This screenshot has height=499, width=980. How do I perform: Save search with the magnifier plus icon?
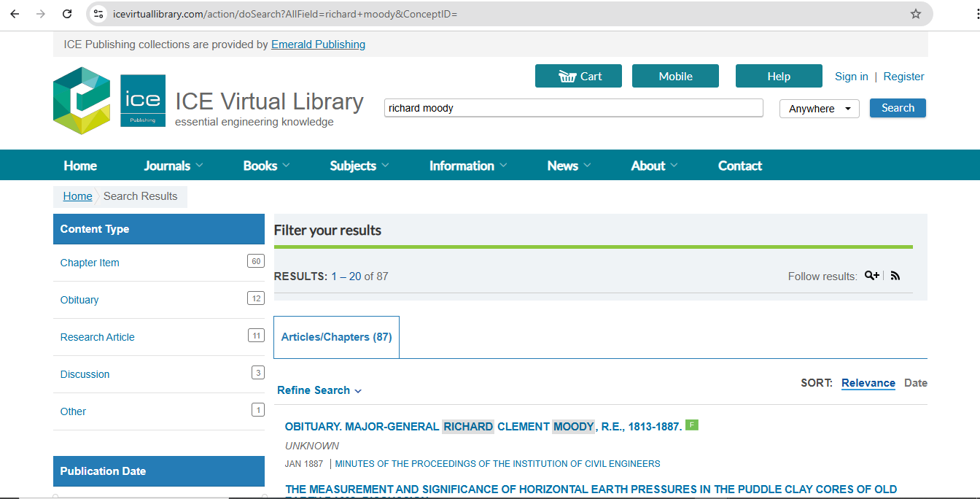point(872,276)
